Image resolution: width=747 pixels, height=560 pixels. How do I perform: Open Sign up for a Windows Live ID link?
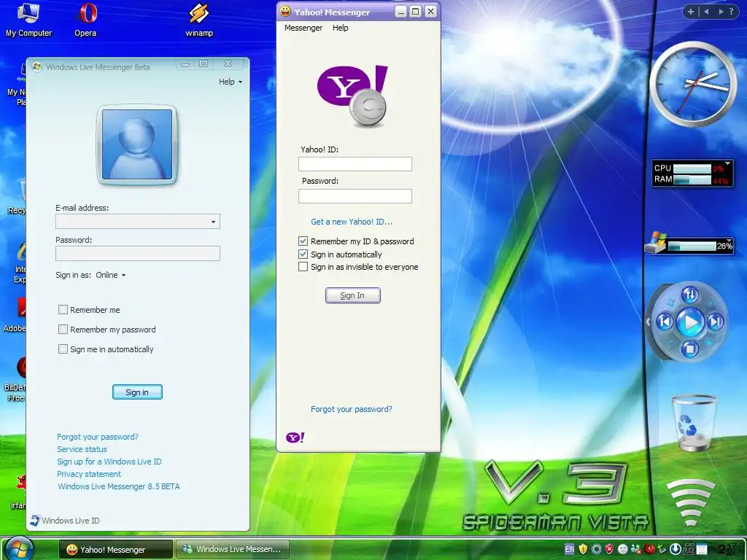coord(109,462)
